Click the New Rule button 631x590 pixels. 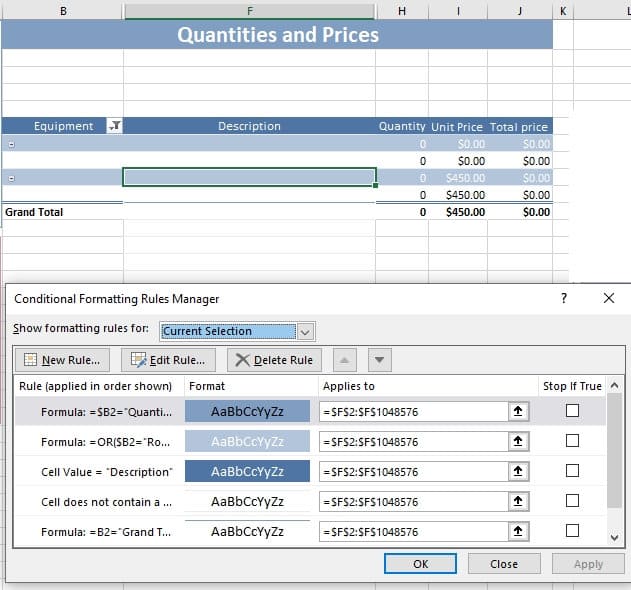tap(61, 360)
